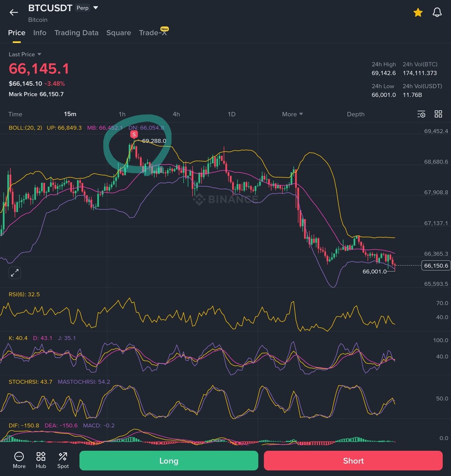Click the J: 35.1 KDJ value
The width and height of the screenshot is (451, 476).
pos(67,338)
